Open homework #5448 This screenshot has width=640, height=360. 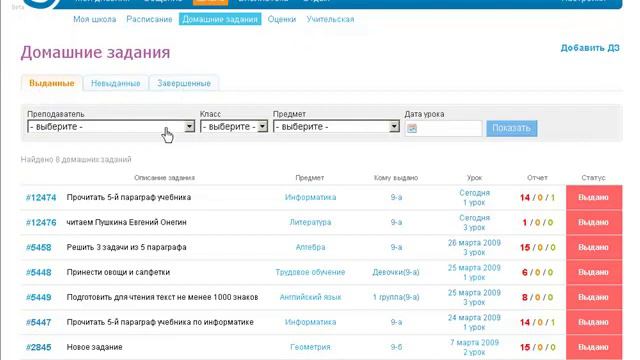coord(38,272)
